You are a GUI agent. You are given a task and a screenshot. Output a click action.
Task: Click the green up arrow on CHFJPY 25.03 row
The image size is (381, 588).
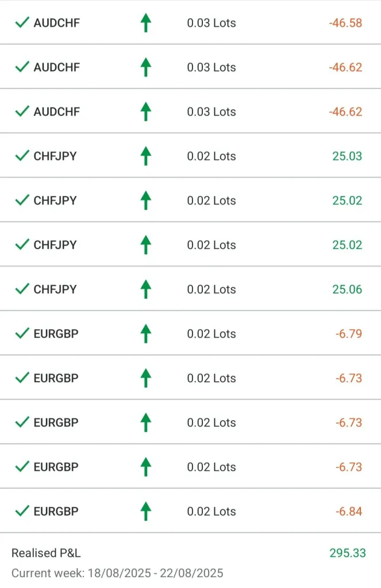[x=146, y=156]
